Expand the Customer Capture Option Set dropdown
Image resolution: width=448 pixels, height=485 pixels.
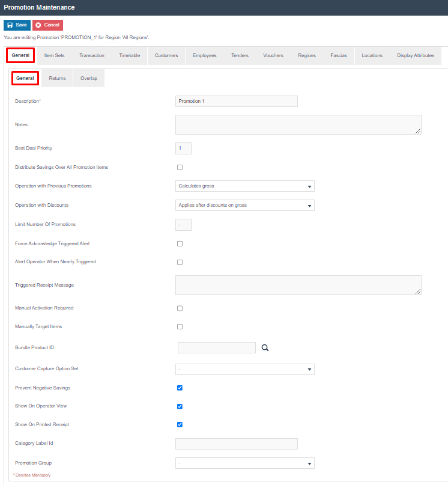[244, 369]
